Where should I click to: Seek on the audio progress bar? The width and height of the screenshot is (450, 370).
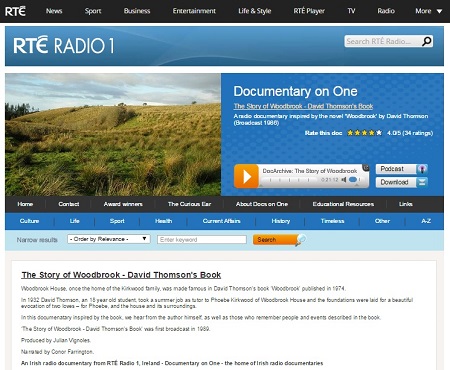pyautogui.click(x=289, y=180)
